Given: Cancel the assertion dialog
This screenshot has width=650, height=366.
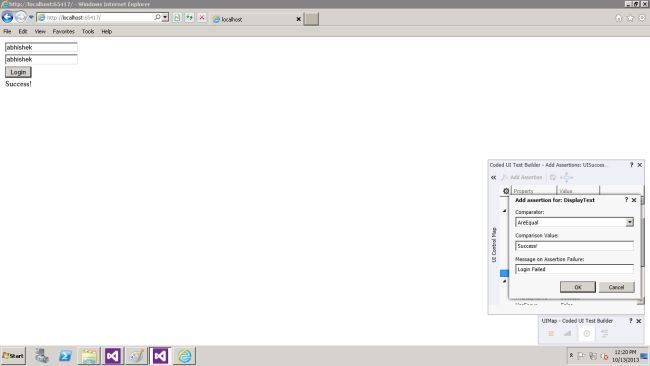Looking at the screenshot, I should pyautogui.click(x=616, y=287).
